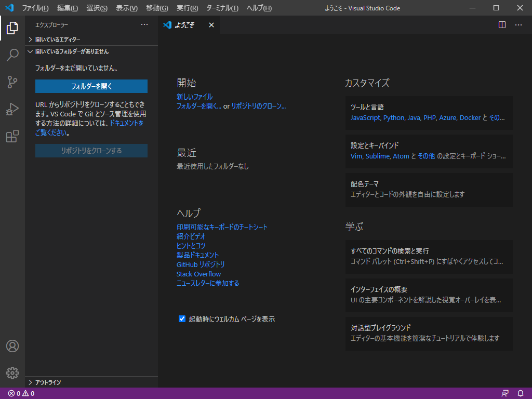Image resolution: width=532 pixels, height=399 pixels.
Task: Click the split editor icon
Action: point(502,25)
